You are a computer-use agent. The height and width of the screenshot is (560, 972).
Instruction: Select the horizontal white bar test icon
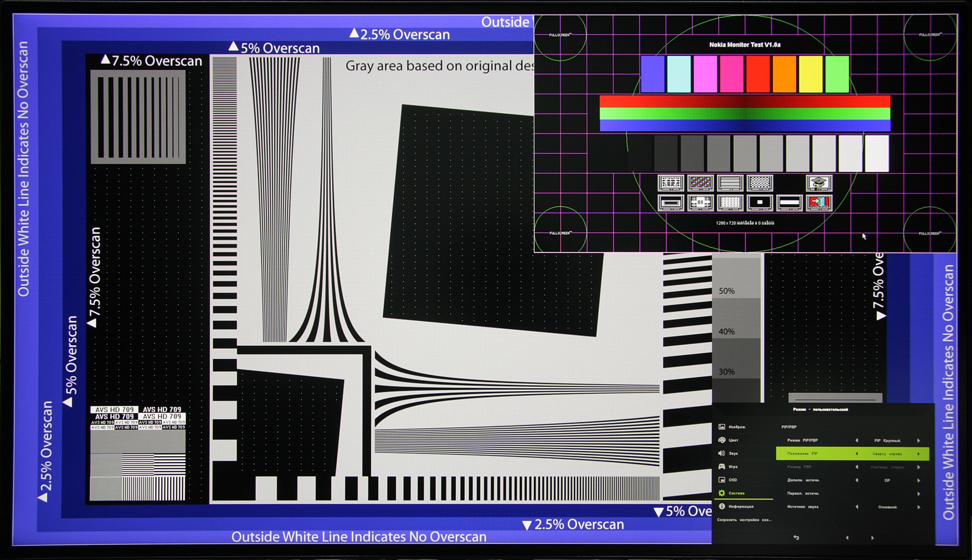[789, 202]
